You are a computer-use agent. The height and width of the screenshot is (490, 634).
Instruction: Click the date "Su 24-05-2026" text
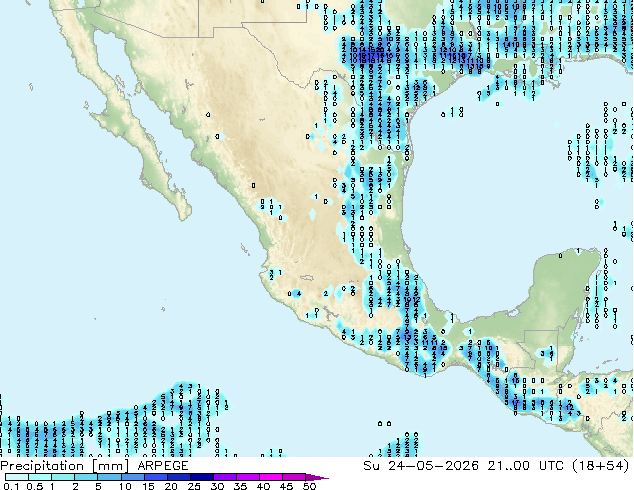(x=421, y=466)
